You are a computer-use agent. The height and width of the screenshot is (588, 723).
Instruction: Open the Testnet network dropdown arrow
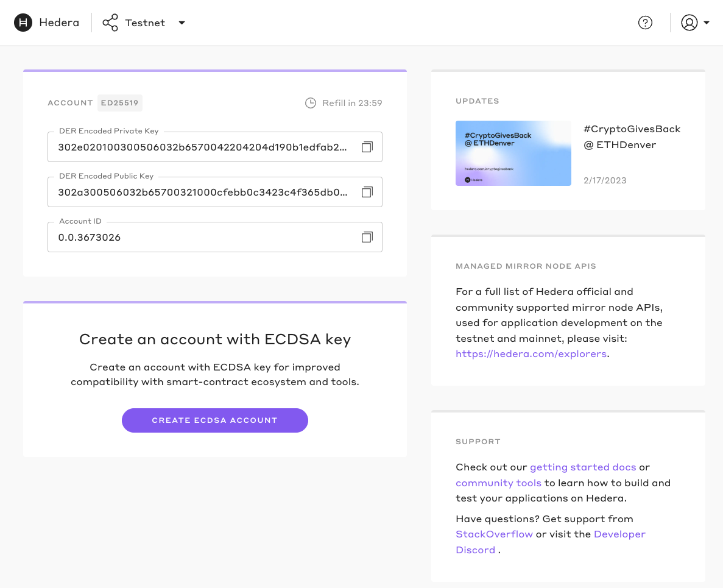[182, 23]
